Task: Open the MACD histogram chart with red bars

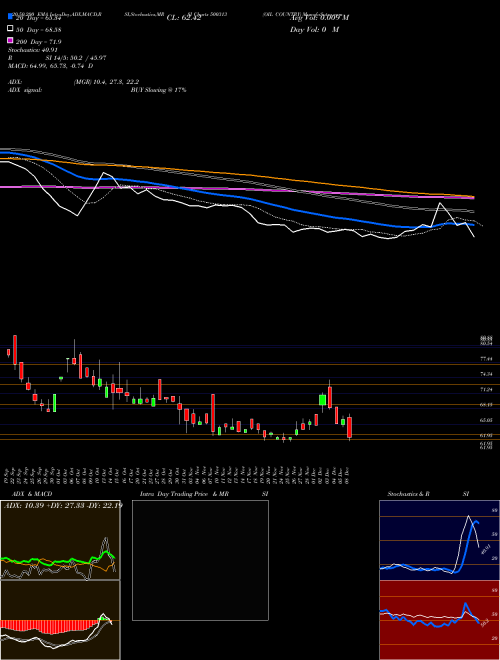Action: 60,620
